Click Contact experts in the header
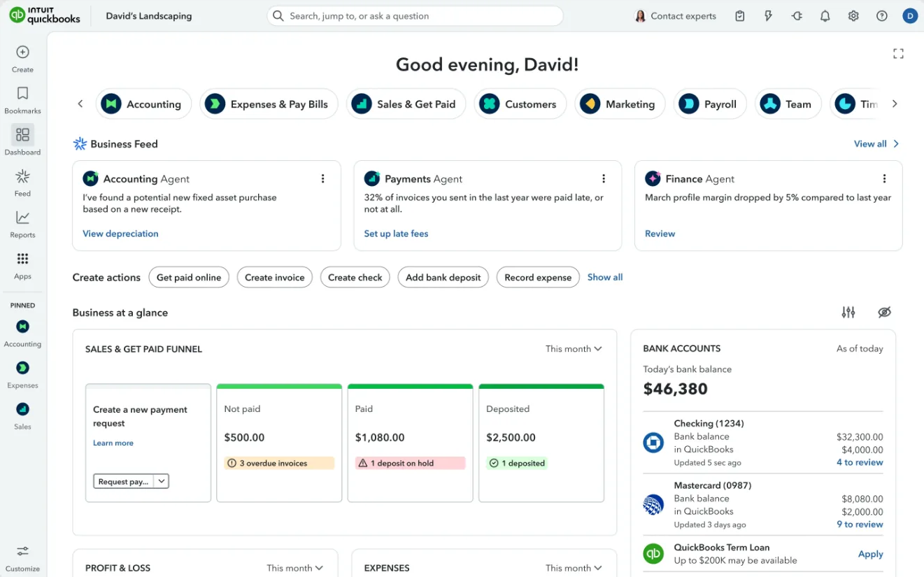Viewport: 924px width, 577px height. click(676, 16)
